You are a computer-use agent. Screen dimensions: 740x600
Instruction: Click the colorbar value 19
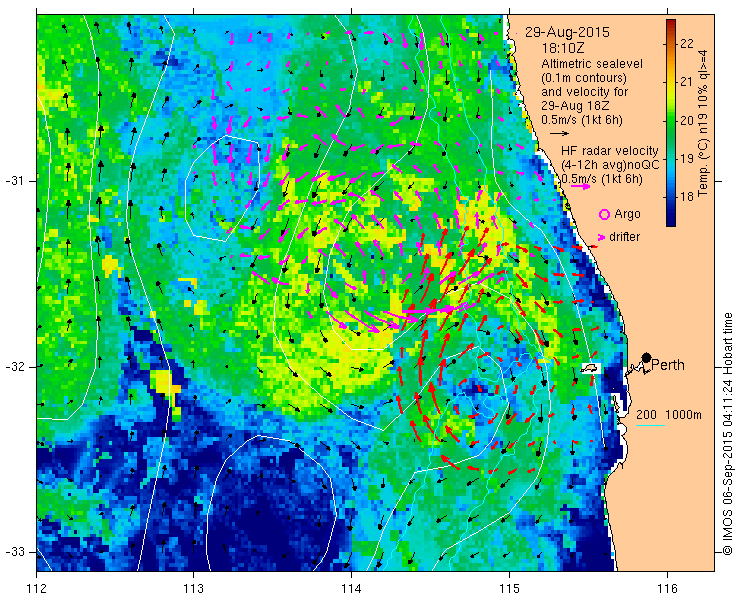pos(688,158)
